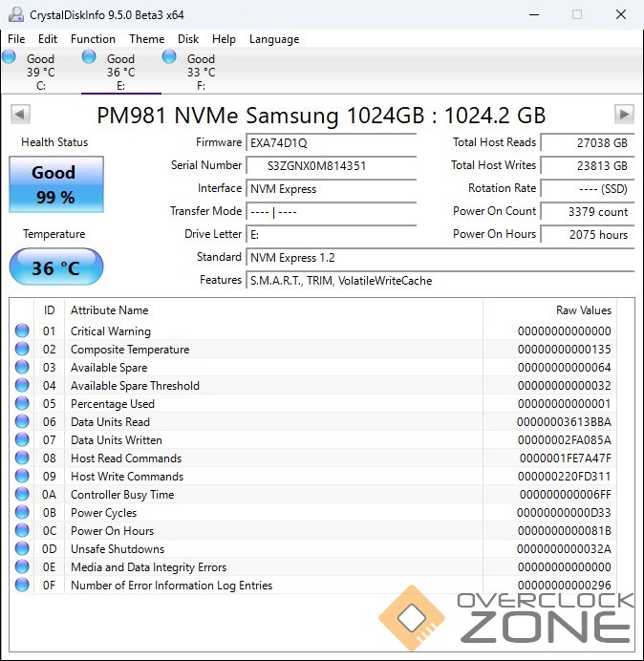Click the Raw Values column header
The image size is (644, 661).
[549, 310]
